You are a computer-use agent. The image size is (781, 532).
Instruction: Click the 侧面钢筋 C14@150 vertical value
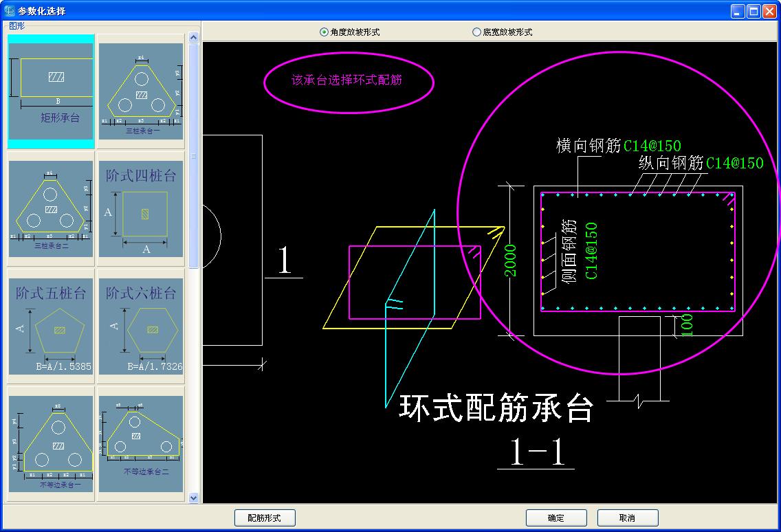tap(591, 251)
